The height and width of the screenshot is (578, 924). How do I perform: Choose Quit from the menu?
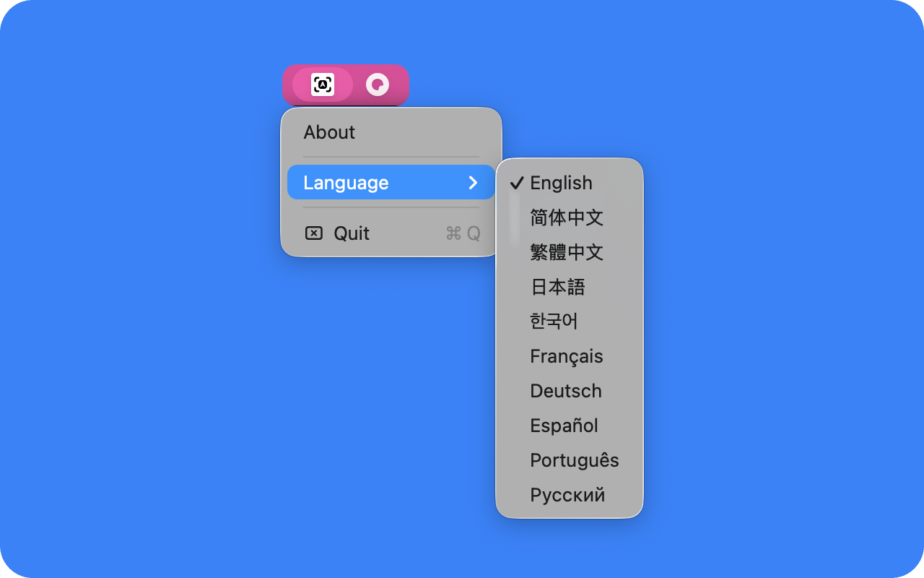[x=351, y=233]
